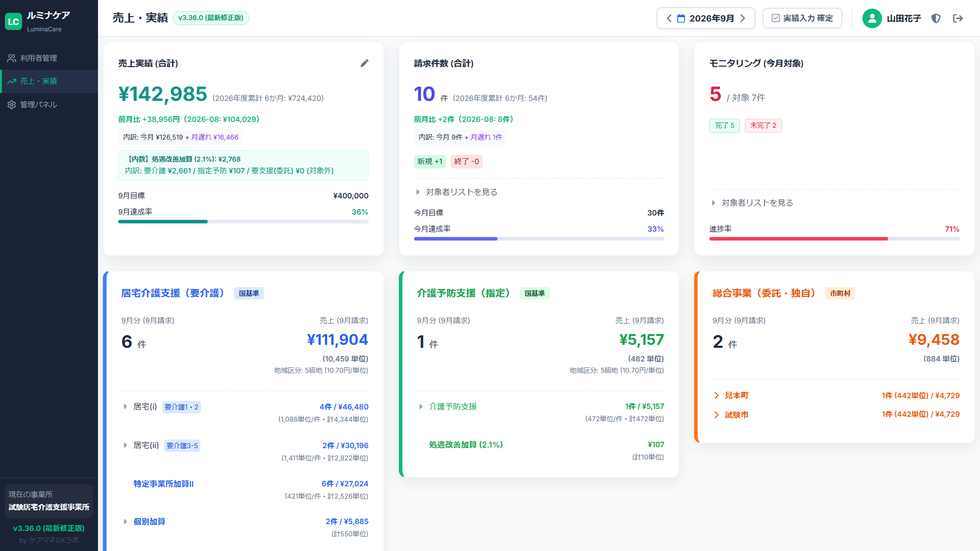Click the 終了 -0 badge

click(466, 161)
